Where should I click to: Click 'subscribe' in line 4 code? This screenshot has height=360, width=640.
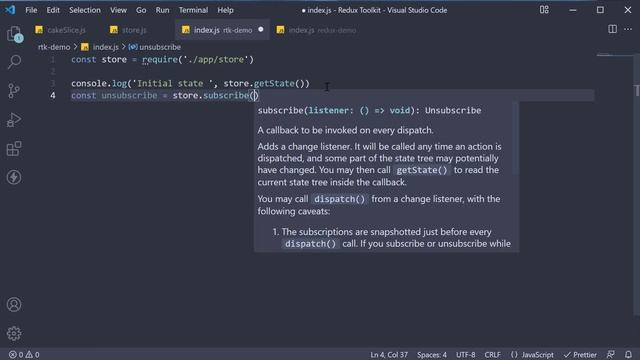pyautogui.click(x=226, y=96)
